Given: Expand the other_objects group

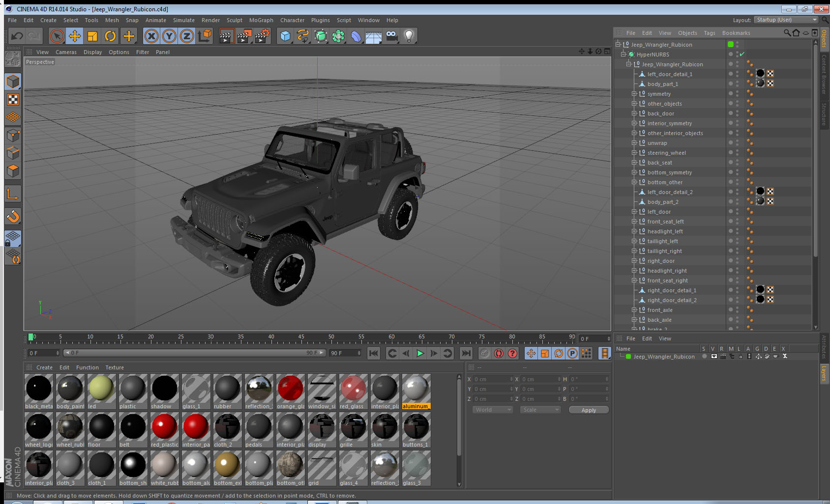Looking at the screenshot, I should pos(634,104).
